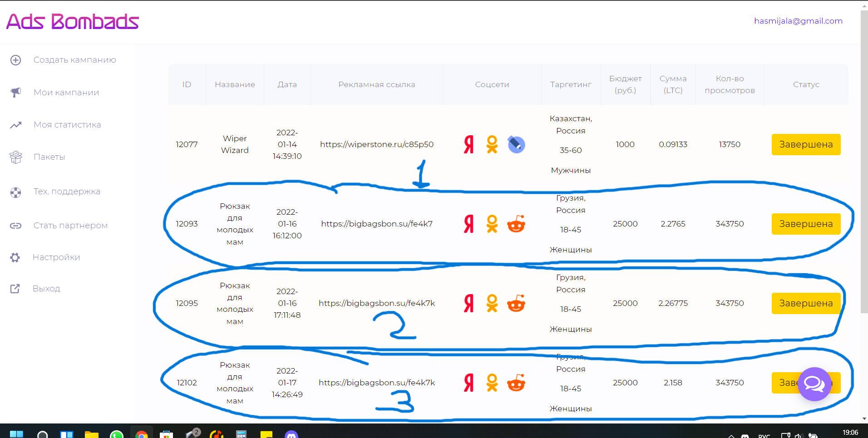Click the Бюджет (руб.) column header

[625, 84]
